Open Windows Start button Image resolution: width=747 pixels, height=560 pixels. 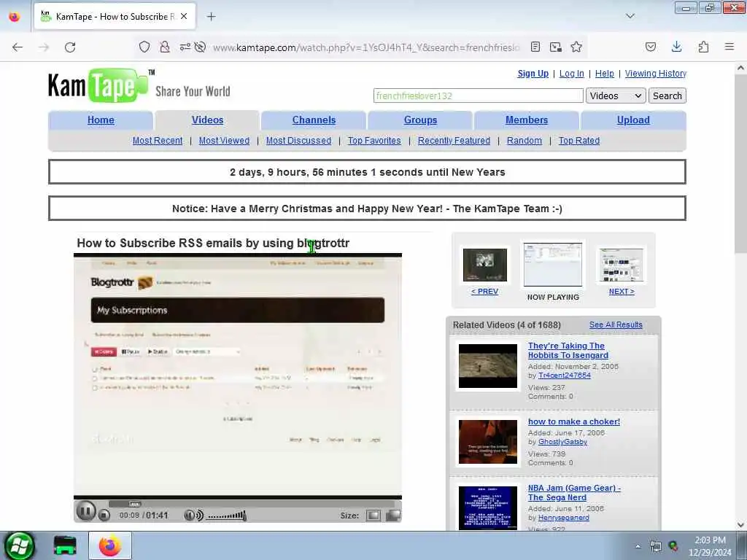[x=19, y=545]
